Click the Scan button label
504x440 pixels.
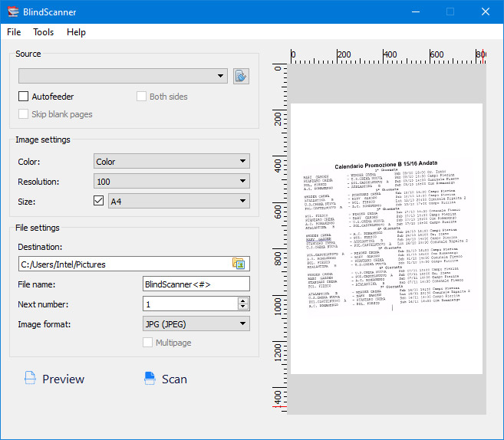tap(174, 379)
